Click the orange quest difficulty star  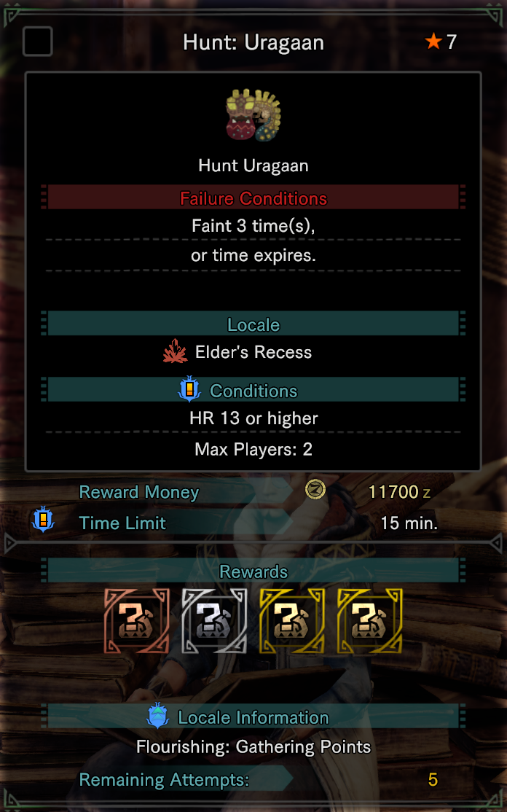coord(433,41)
